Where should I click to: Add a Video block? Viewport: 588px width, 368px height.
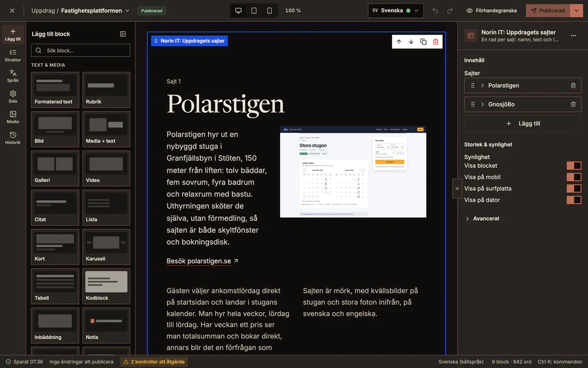(x=106, y=168)
